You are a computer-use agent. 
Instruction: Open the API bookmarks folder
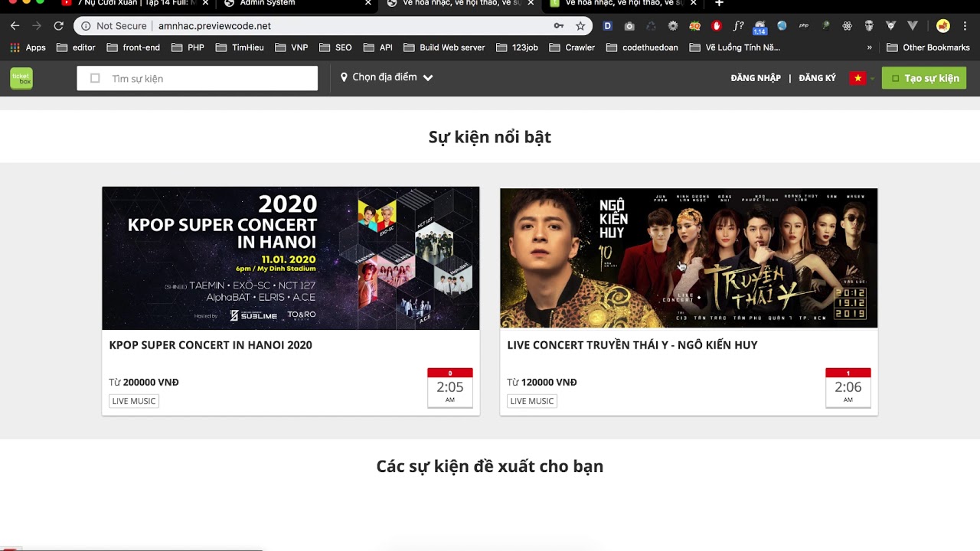pos(378,47)
